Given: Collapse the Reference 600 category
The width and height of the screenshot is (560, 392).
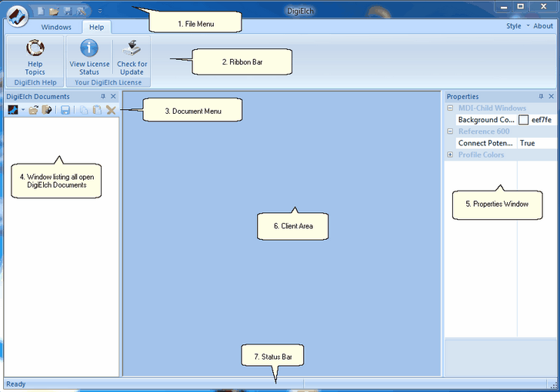Looking at the screenshot, I should point(450,131).
